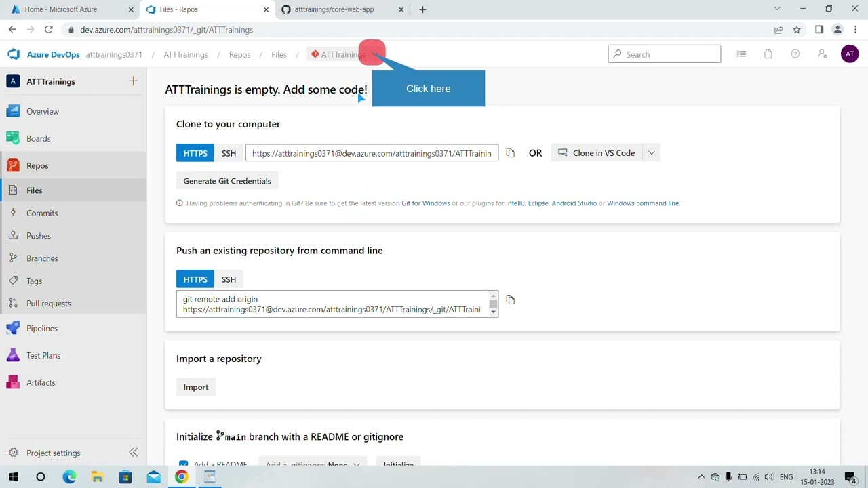Click the Overview icon in sidebar
This screenshot has height=488, width=868.
(x=13, y=111)
